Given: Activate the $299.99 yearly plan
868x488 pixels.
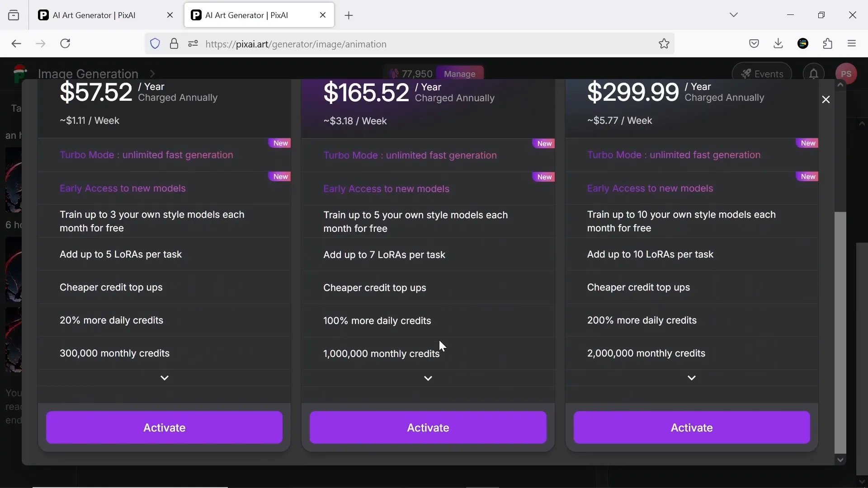Looking at the screenshot, I should click(x=692, y=427).
